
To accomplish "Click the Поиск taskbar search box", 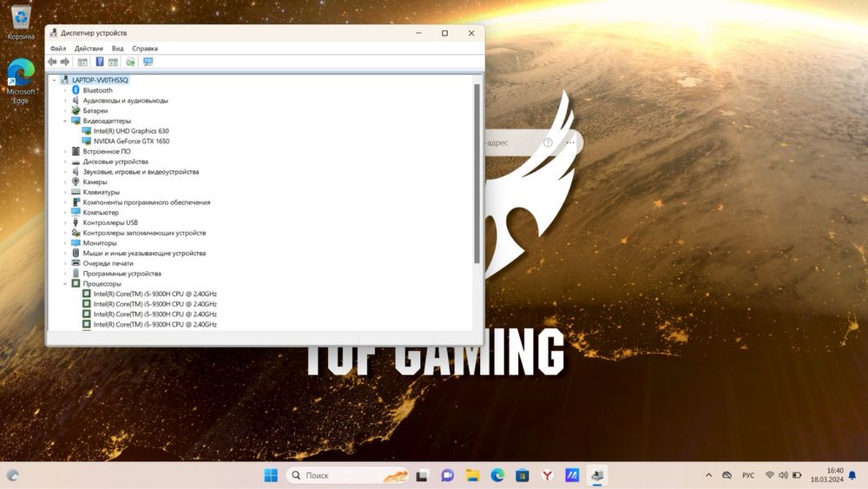I will coord(348,475).
